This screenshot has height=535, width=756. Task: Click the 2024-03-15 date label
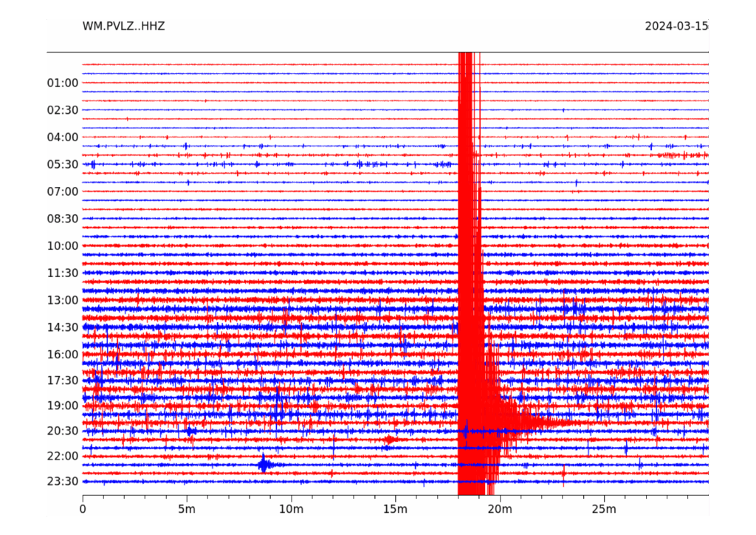tap(676, 27)
